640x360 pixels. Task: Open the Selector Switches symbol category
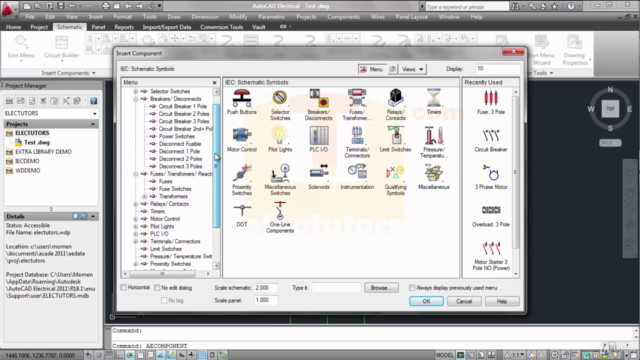click(x=280, y=105)
